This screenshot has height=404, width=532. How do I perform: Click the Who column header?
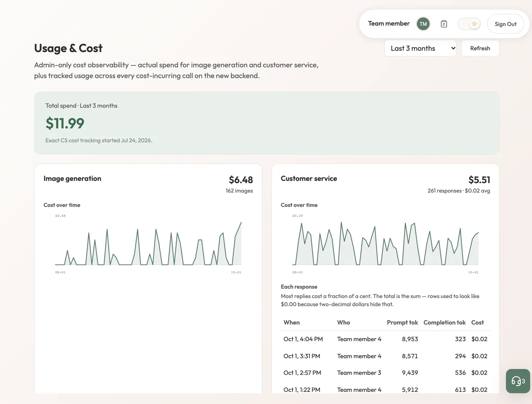coord(343,322)
